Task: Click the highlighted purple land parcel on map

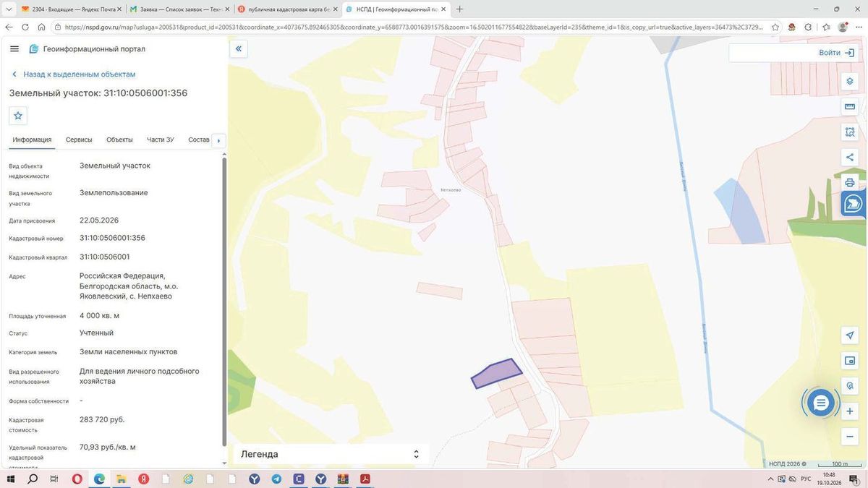Action: tap(496, 373)
